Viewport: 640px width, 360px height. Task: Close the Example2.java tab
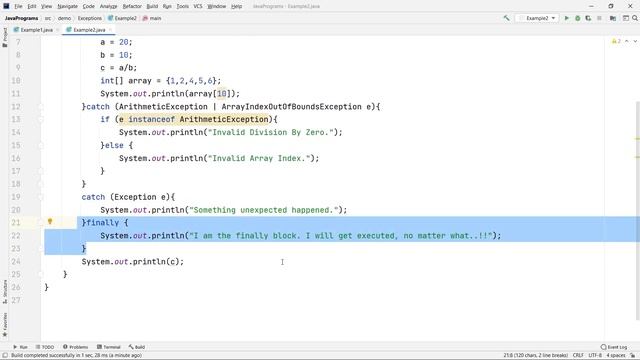tap(110, 30)
